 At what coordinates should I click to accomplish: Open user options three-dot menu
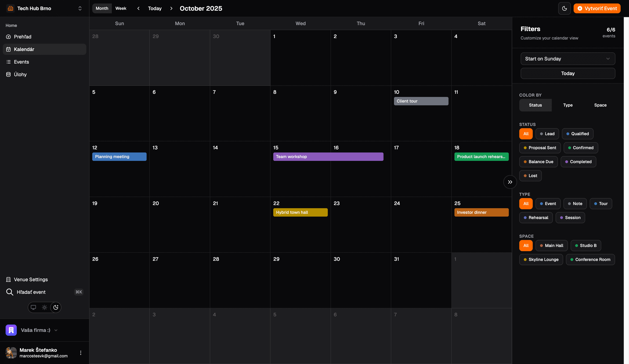pos(80,352)
